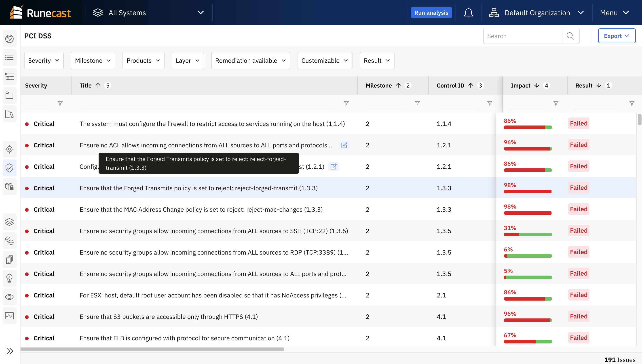
Task: Toggle the Customizable filter option
Action: click(325, 60)
